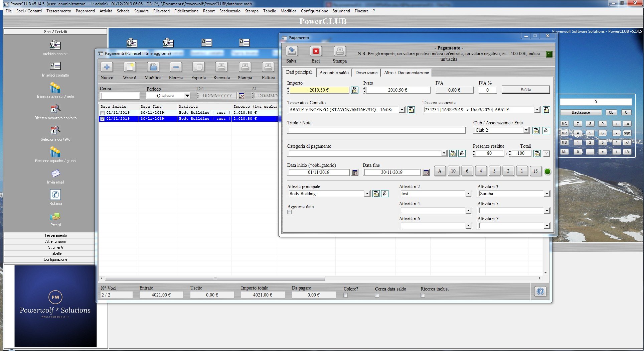
Task: Click Nuovo plus icon in Pagamenti toolbar
Action: click(x=107, y=67)
